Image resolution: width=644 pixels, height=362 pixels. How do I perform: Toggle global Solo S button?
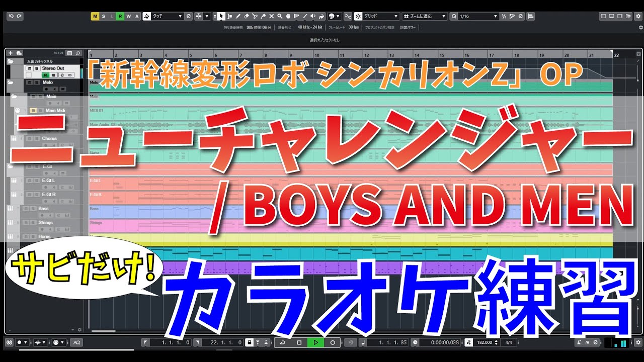[x=104, y=16]
